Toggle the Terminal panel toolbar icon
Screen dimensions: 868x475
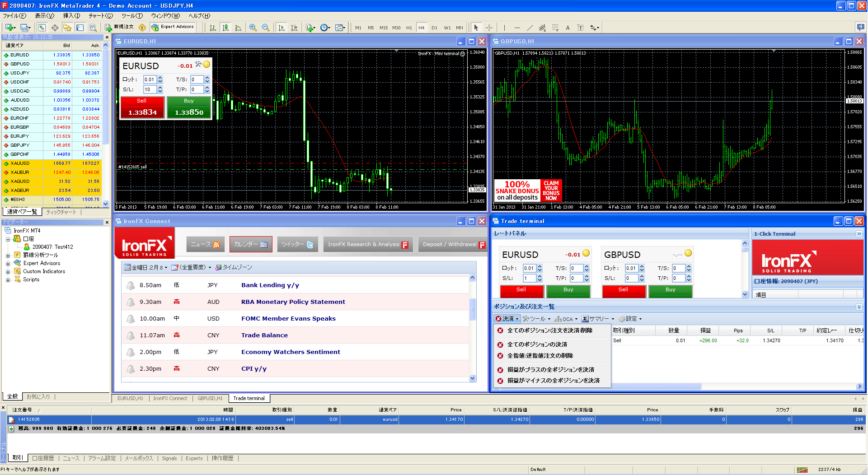pyautogui.click(x=80, y=28)
